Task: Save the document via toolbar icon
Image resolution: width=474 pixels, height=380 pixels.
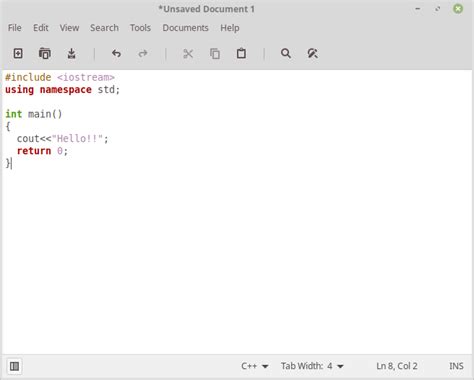Action: point(71,53)
